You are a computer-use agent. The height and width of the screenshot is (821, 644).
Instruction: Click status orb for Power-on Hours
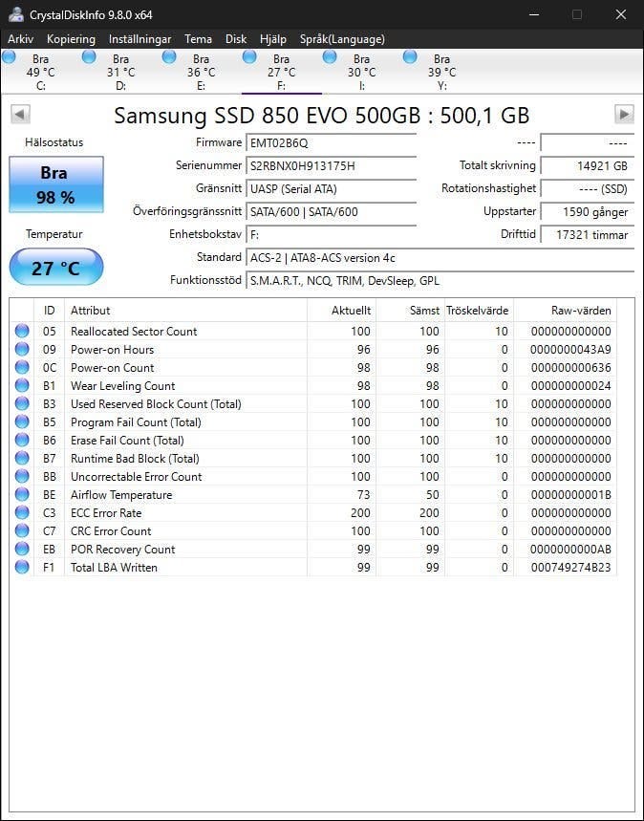click(x=22, y=349)
